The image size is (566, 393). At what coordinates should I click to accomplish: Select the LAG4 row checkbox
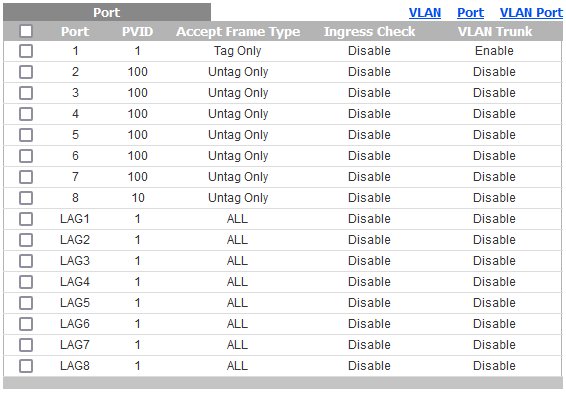26,282
